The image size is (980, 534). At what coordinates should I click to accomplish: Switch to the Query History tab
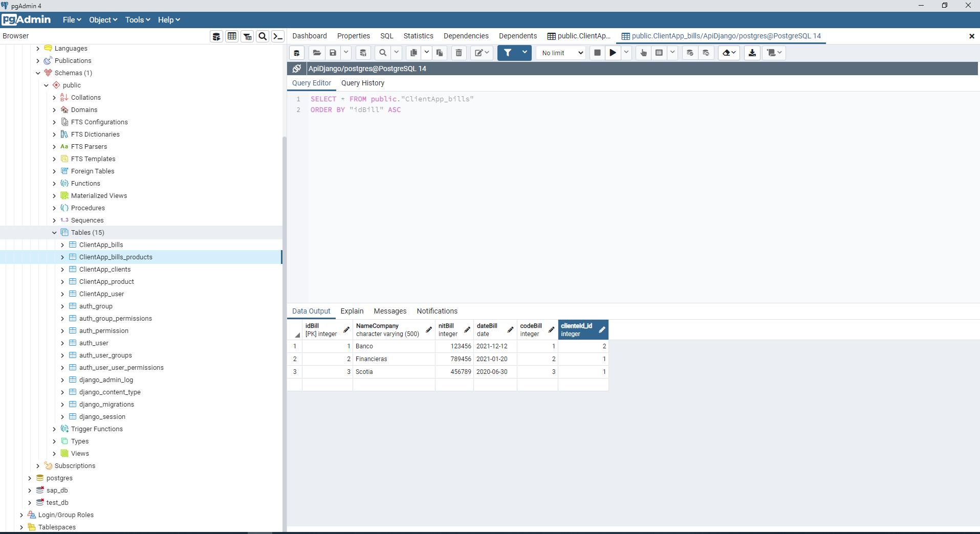pos(363,83)
